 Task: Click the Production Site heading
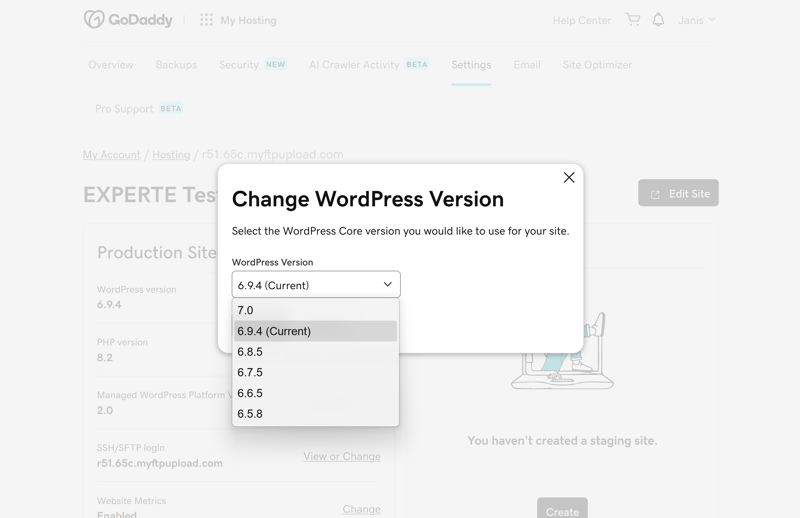(x=157, y=253)
